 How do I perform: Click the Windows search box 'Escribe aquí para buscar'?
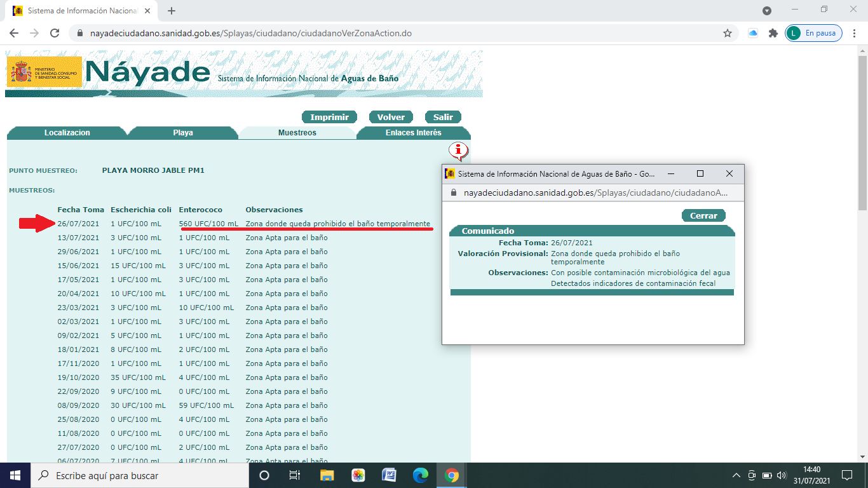(140, 475)
